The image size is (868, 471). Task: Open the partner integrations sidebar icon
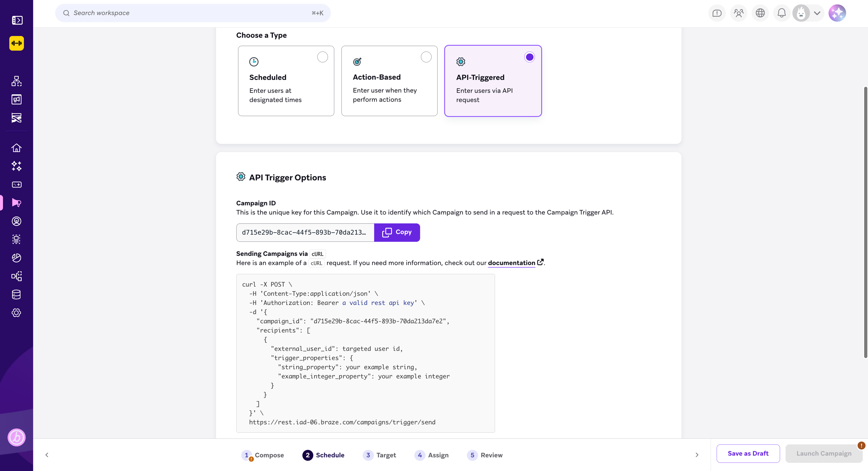(17, 276)
